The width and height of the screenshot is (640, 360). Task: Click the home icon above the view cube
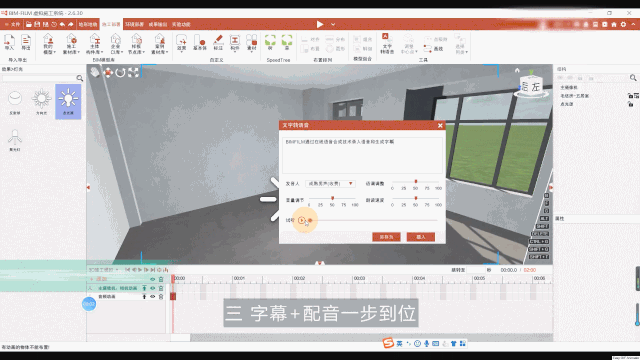[x=517, y=70]
